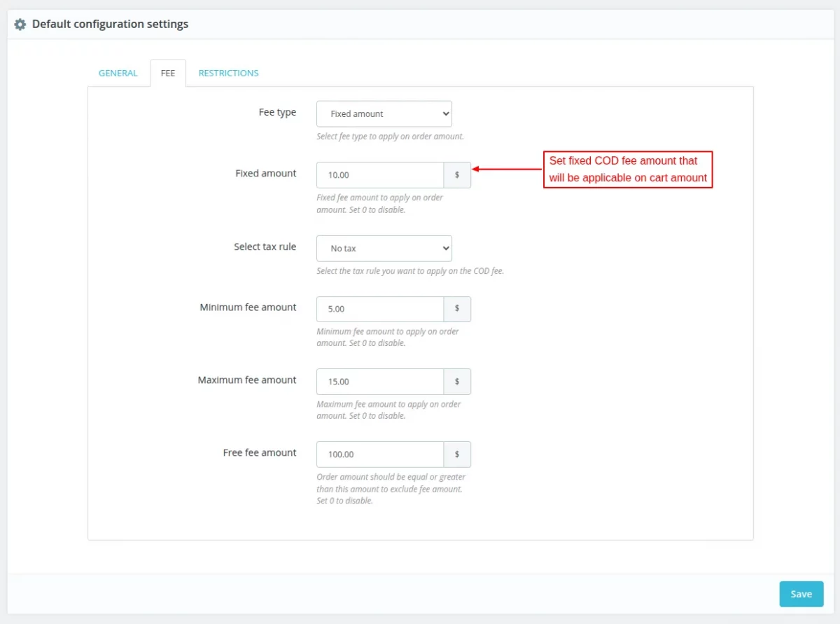Click the dollar sign beside Maximum fee amount
The width and height of the screenshot is (840, 624).
coord(457,382)
